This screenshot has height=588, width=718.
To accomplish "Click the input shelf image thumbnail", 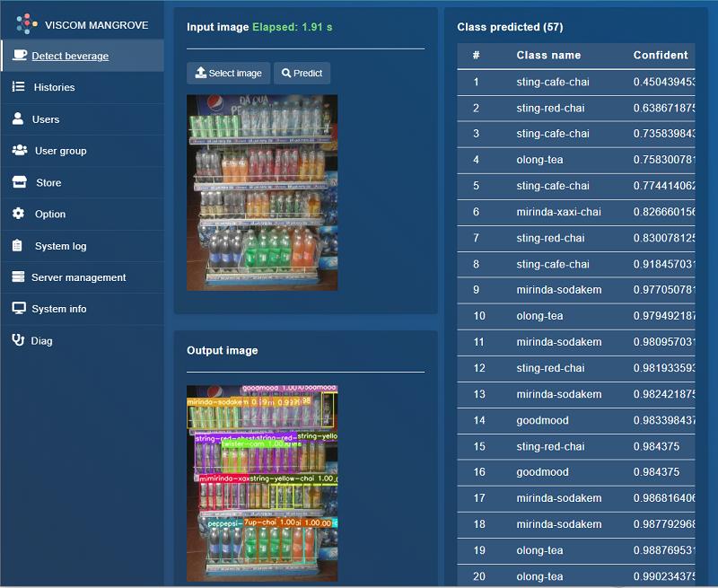I will 262,192.
